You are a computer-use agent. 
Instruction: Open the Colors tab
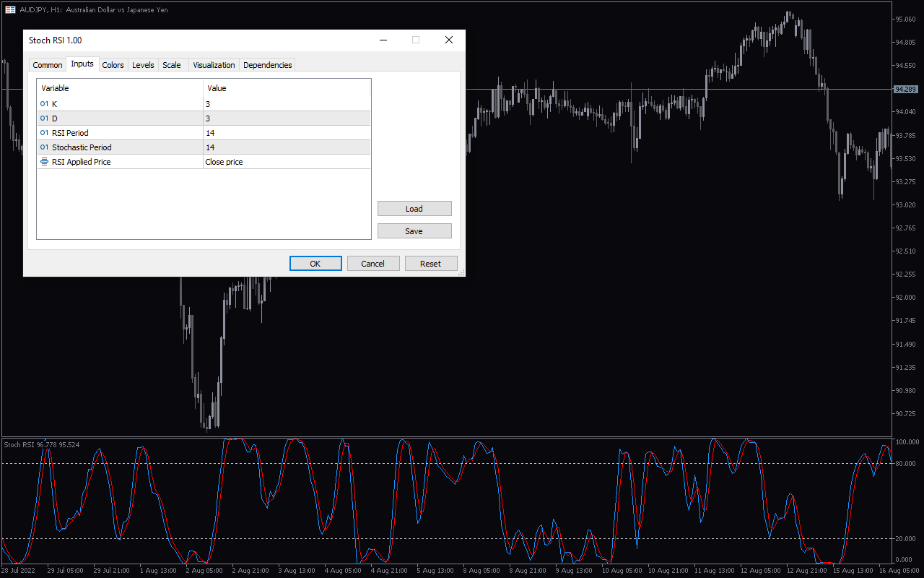pos(113,65)
